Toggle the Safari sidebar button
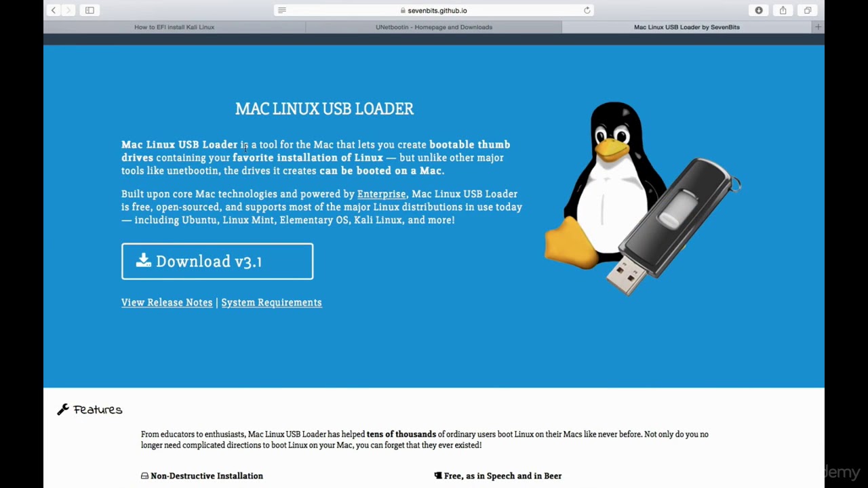Screen dimensions: 868x488 [90, 10]
